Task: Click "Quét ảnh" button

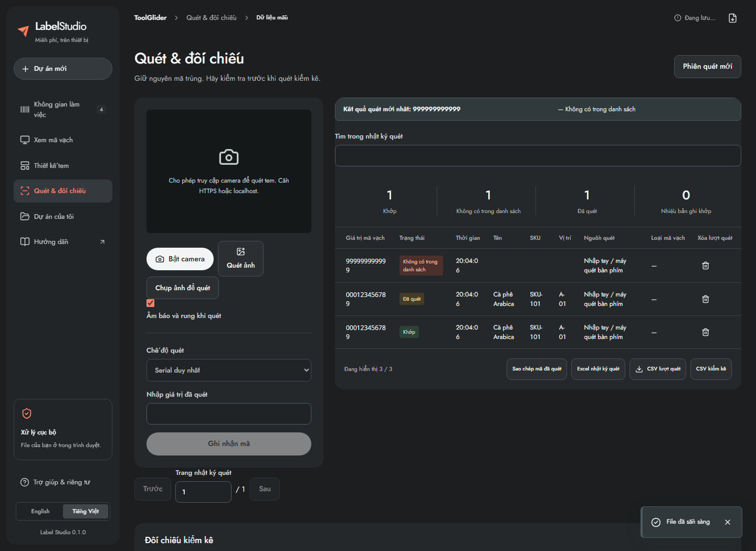Action: pos(240,259)
